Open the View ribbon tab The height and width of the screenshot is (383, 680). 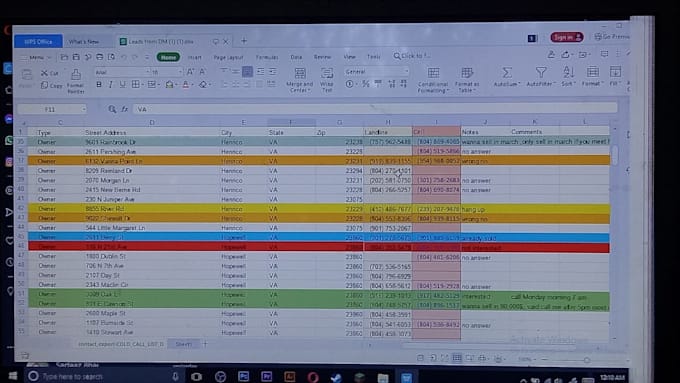[x=350, y=57]
